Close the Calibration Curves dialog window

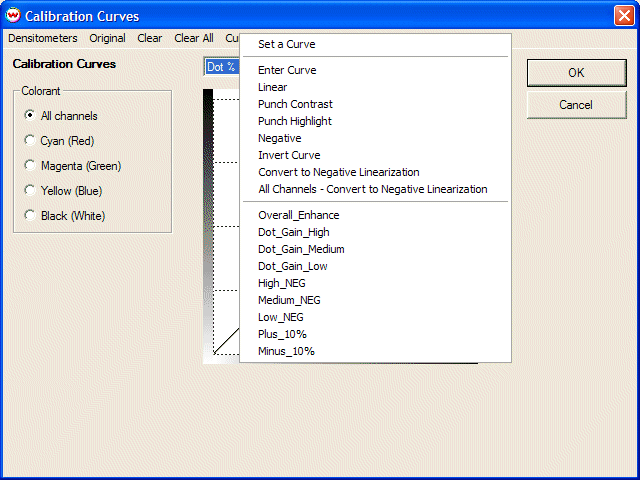[x=623, y=16]
